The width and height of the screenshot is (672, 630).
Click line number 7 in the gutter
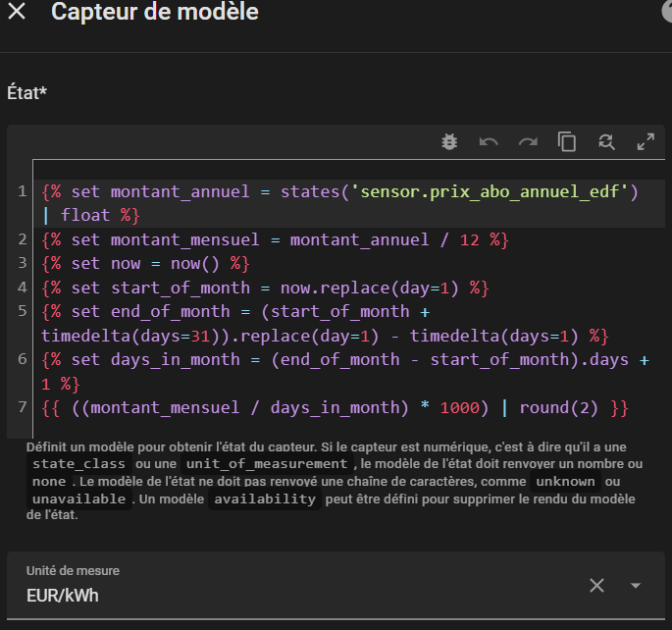click(x=22, y=407)
